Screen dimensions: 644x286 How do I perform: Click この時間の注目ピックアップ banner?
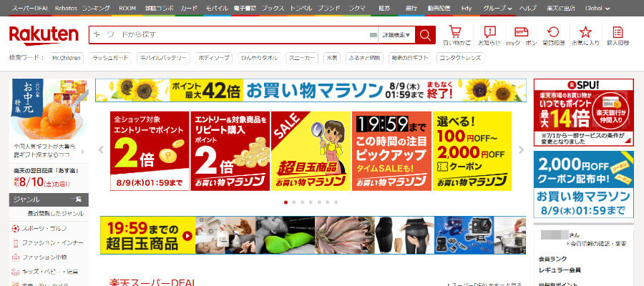pyautogui.click(x=392, y=151)
